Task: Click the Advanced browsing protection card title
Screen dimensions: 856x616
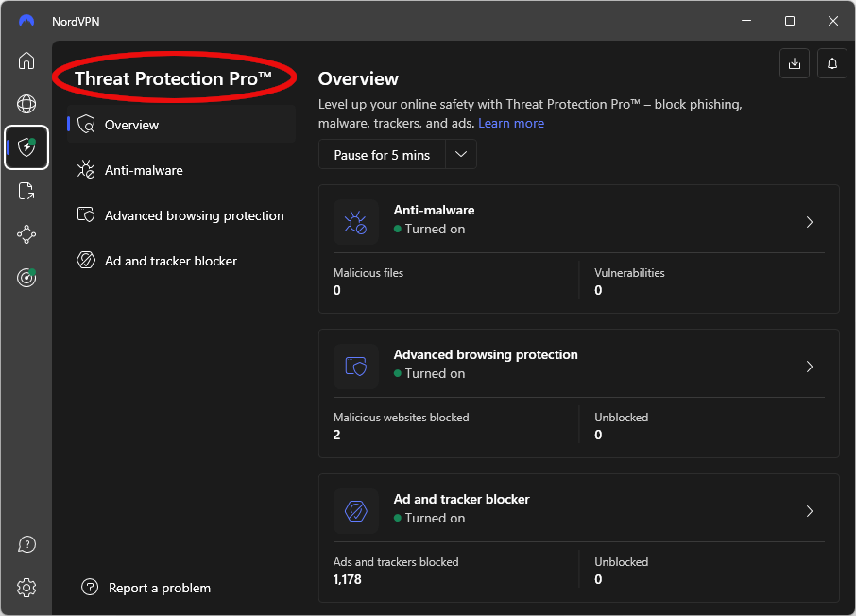Action: [x=486, y=355]
